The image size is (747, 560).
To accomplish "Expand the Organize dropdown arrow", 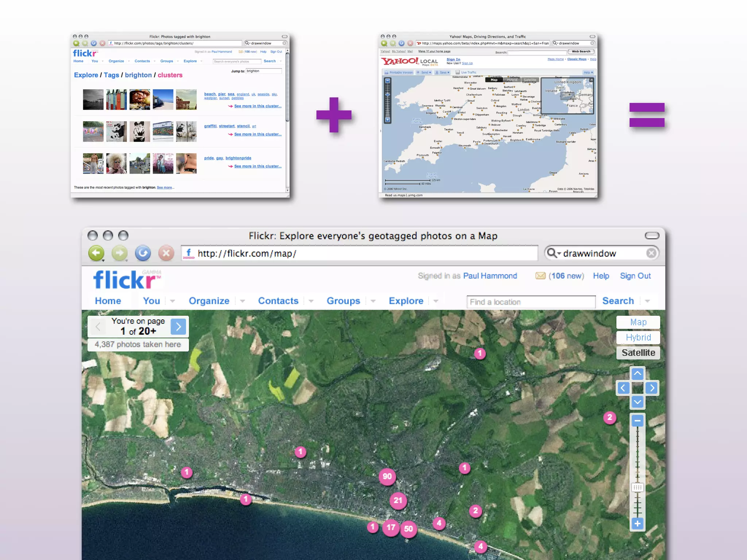I will [x=243, y=301].
